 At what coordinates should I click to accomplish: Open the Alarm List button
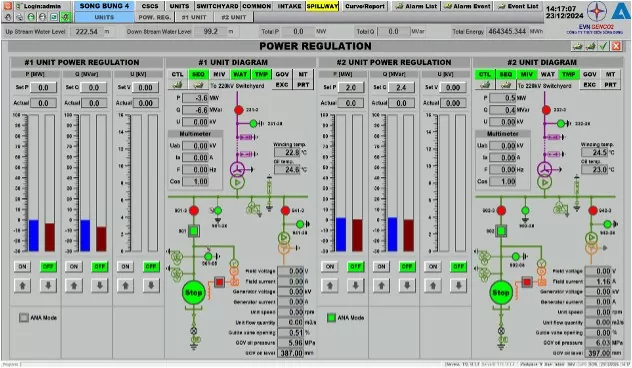417,6
